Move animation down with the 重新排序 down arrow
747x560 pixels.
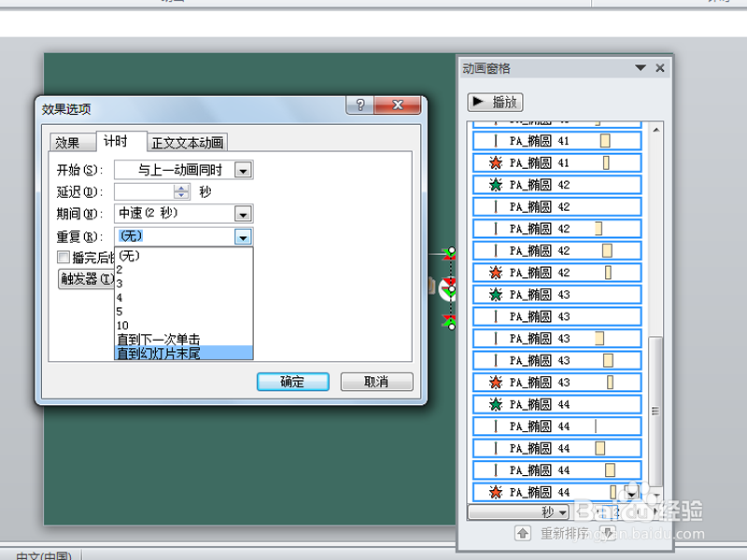tap(608, 533)
